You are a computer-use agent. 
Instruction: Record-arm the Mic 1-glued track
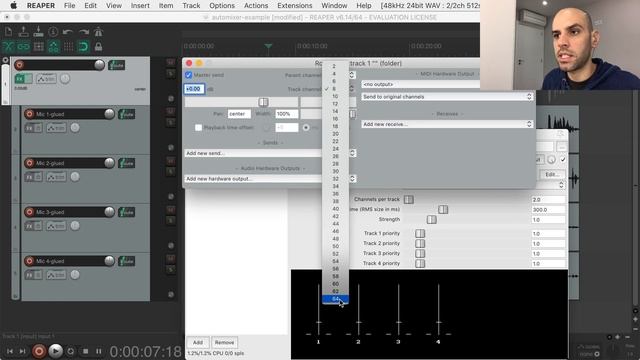29,114
